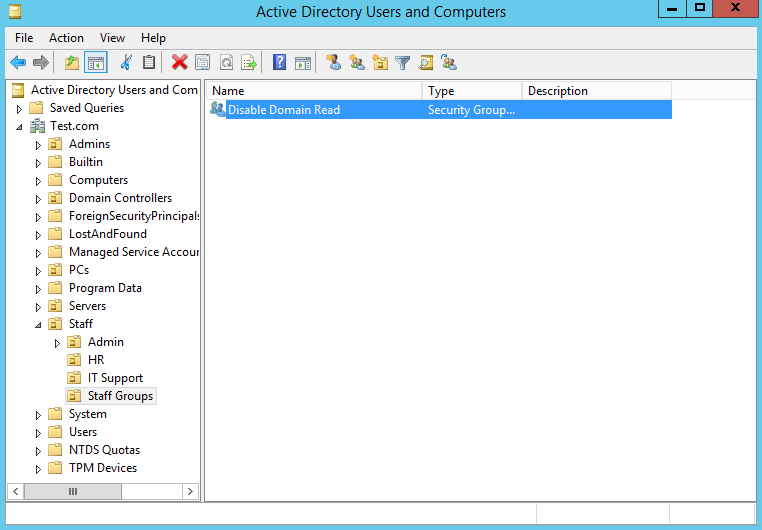Open the File menu
Viewport: 762px width, 530px height.
point(24,38)
